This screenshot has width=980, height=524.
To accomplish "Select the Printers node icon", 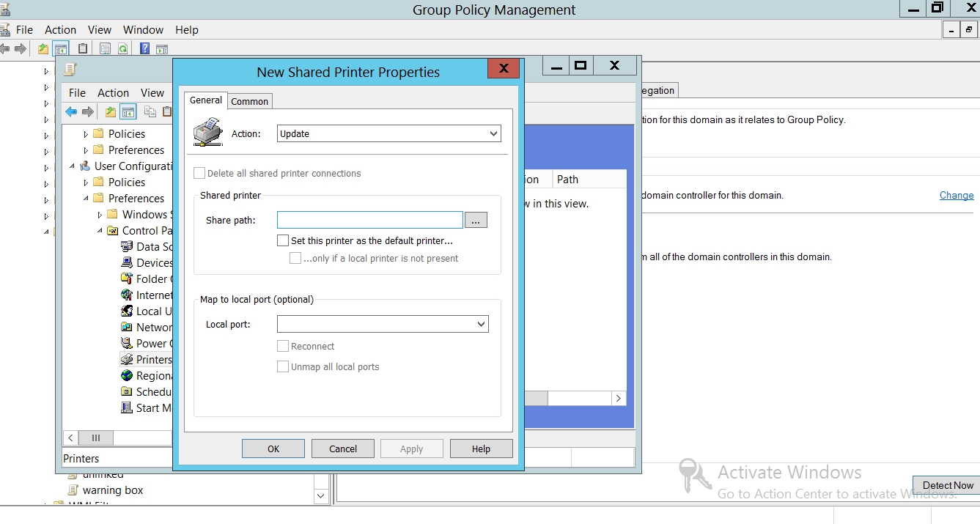I will 127,359.
